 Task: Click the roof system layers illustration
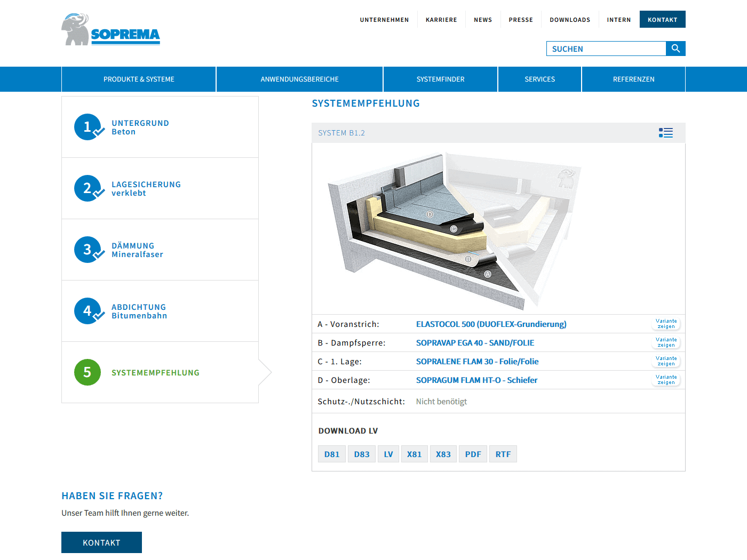[x=454, y=229]
